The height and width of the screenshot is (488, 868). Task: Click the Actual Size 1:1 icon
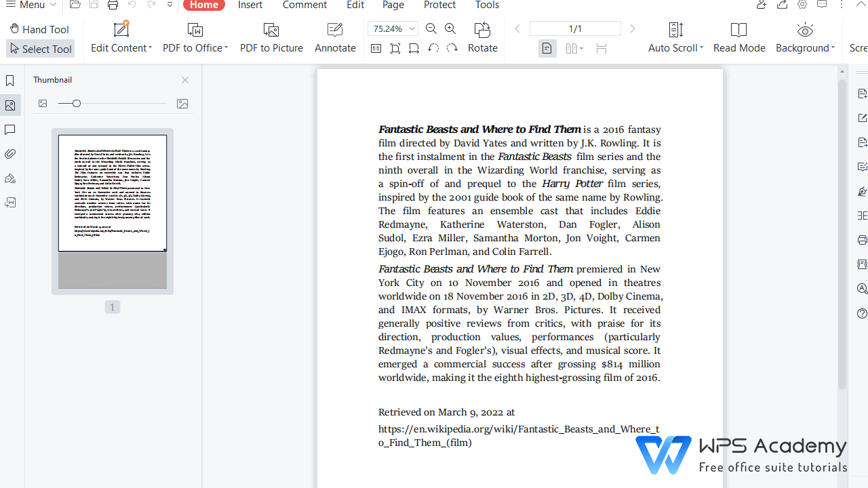coord(376,48)
